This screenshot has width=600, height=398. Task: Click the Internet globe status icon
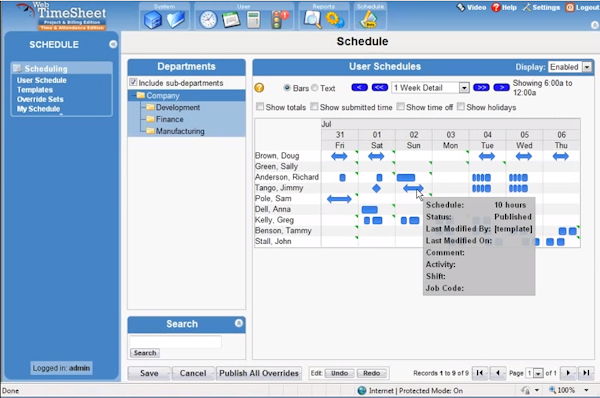[362, 390]
